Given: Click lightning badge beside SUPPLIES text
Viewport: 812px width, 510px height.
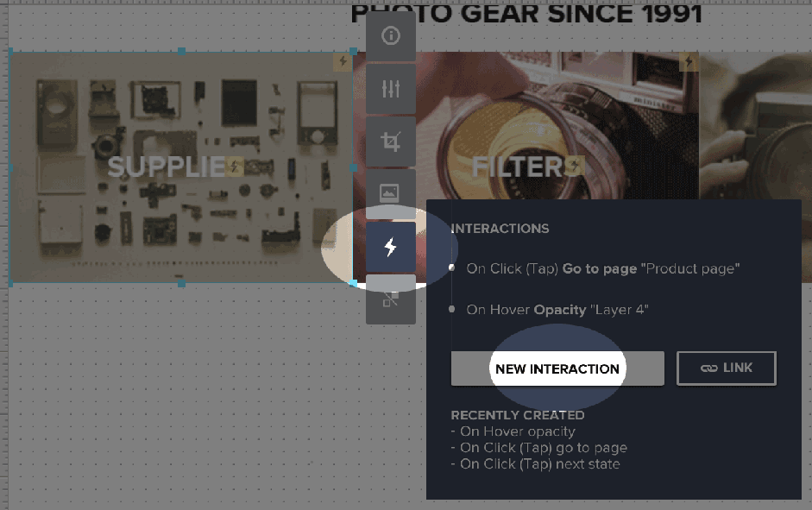Looking at the screenshot, I should point(234,167).
